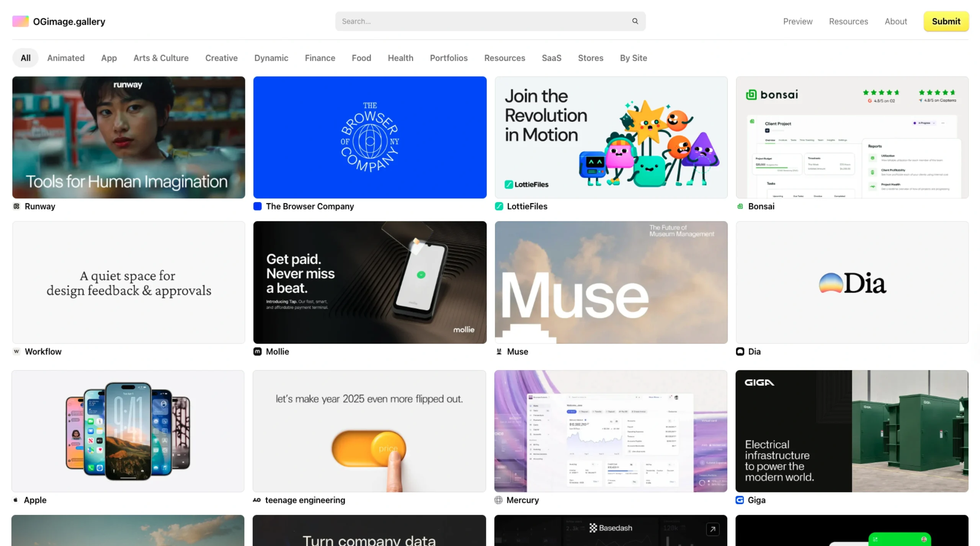
Task: Switch to the SaaS category filter
Action: point(551,58)
